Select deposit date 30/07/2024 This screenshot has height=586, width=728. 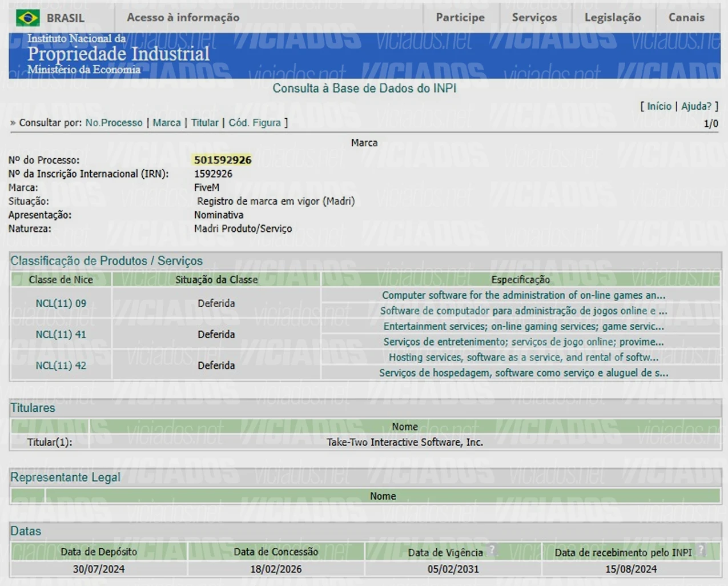(99, 569)
